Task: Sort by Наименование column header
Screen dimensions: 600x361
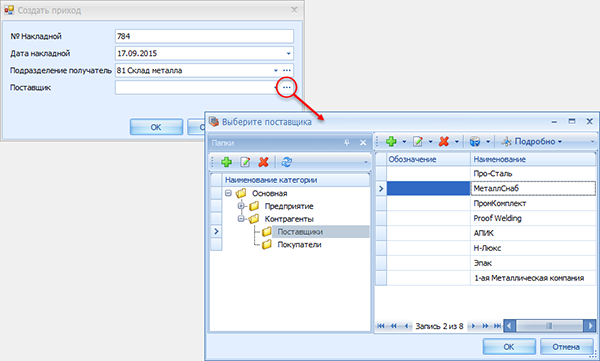Action: point(533,159)
